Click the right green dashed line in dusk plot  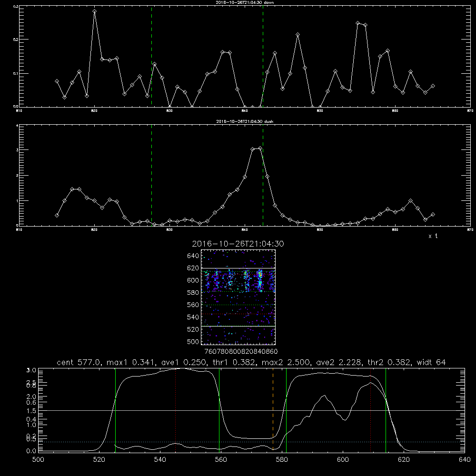click(x=263, y=175)
